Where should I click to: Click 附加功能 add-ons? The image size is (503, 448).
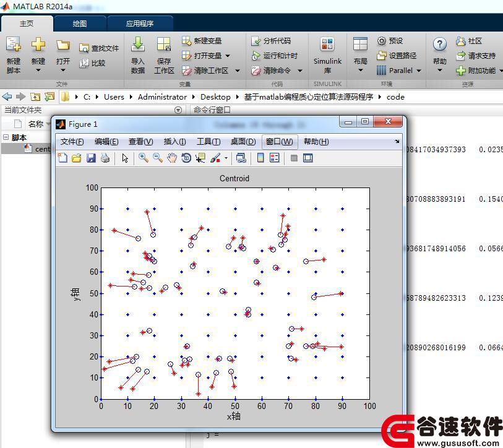click(476, 71)
